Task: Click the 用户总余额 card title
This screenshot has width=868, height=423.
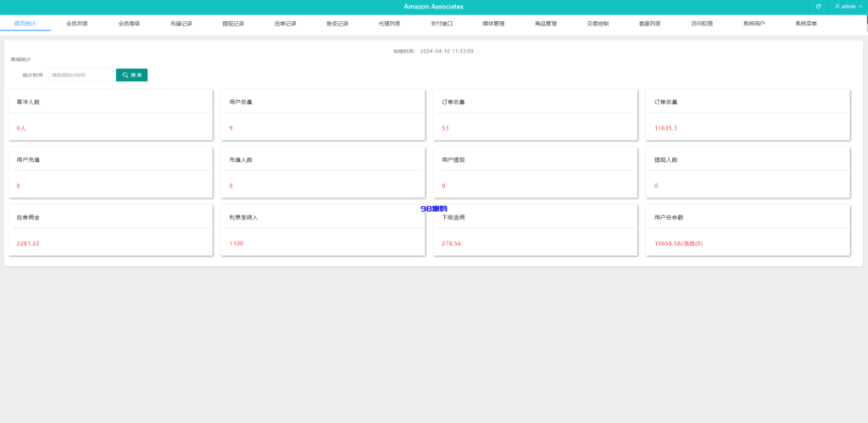Action: tap(669, 218)
